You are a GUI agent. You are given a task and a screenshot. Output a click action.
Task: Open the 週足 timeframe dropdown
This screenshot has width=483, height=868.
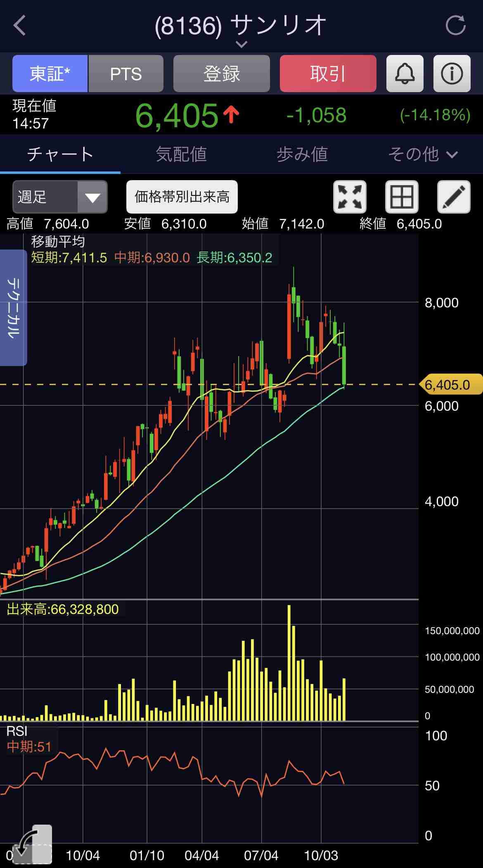click(x=60, y=197)
